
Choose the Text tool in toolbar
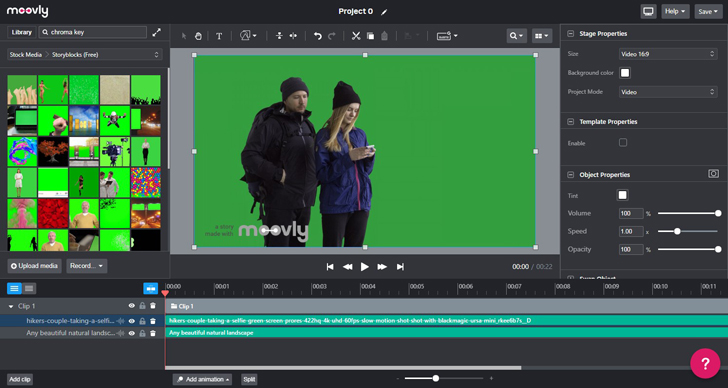pyautogui.click(x=219, y=36)
